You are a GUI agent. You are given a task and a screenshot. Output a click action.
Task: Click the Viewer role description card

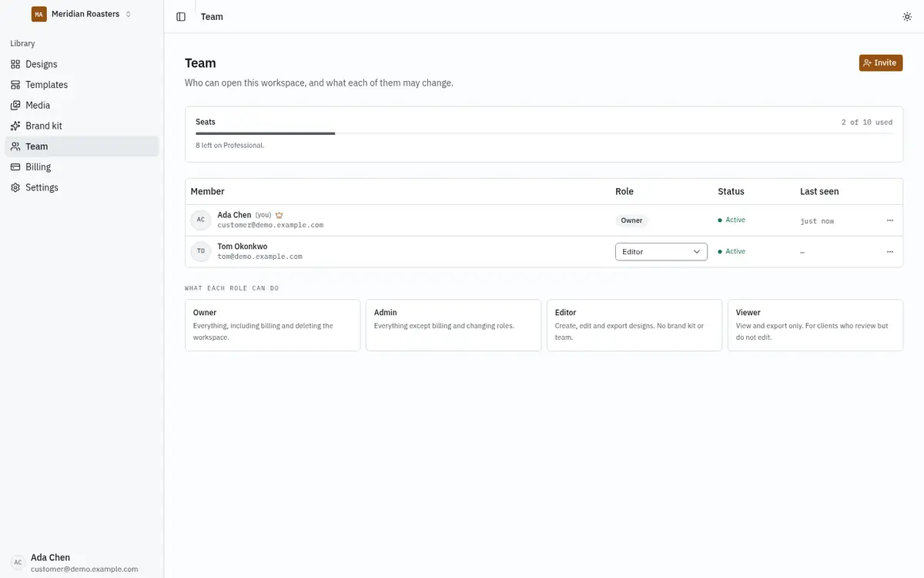815,325
